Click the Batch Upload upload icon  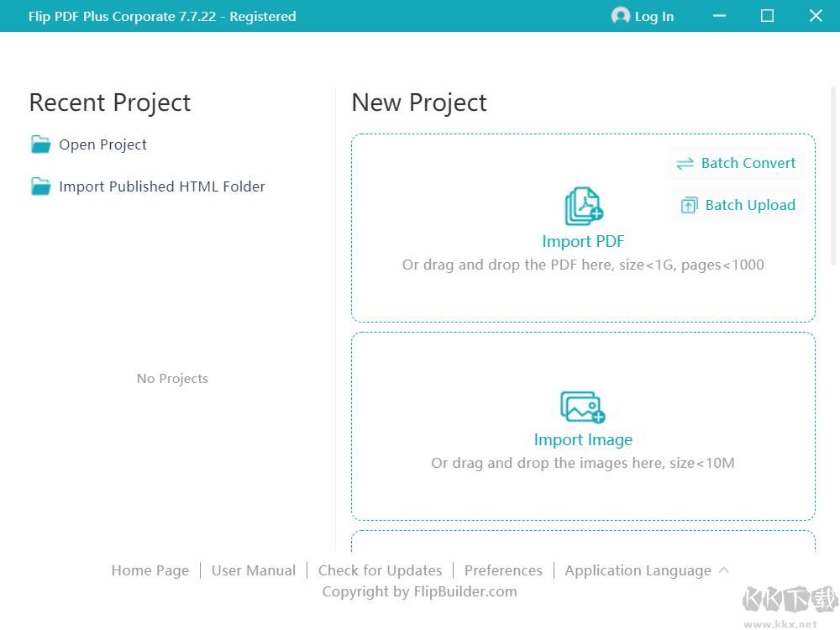coord(689,204)
